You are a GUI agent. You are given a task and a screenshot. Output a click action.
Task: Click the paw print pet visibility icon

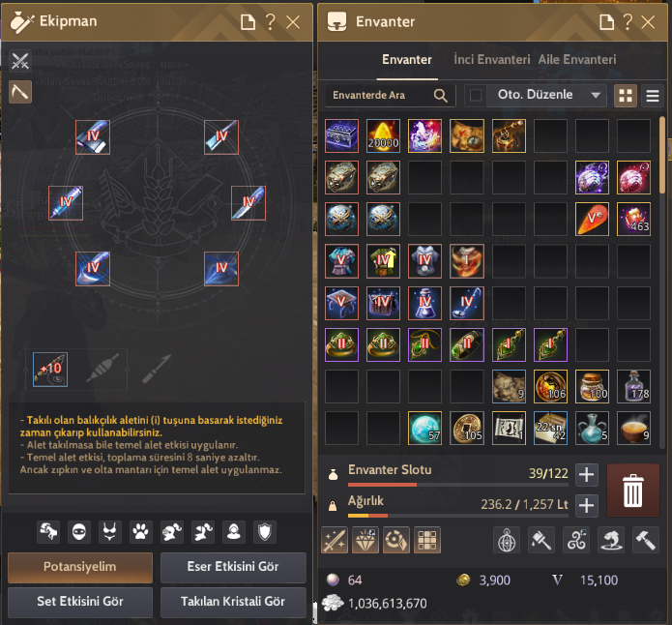(140, 532)
